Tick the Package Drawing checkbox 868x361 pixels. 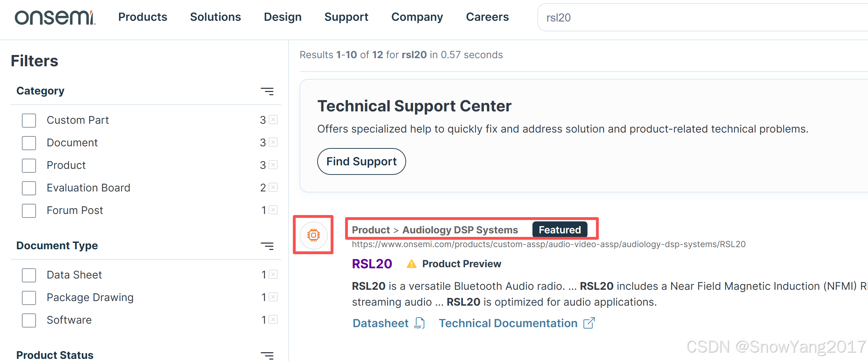29,298
